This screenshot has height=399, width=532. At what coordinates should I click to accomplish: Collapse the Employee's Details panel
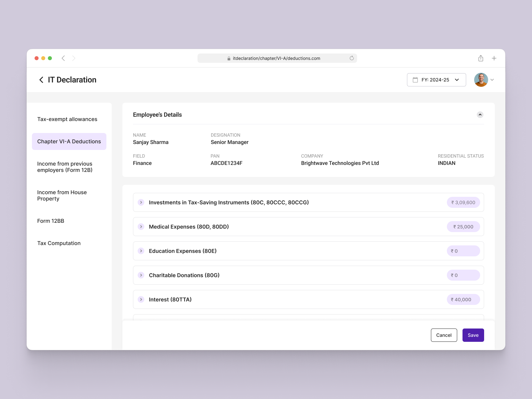pyautogui.click(x=480, y=115)
